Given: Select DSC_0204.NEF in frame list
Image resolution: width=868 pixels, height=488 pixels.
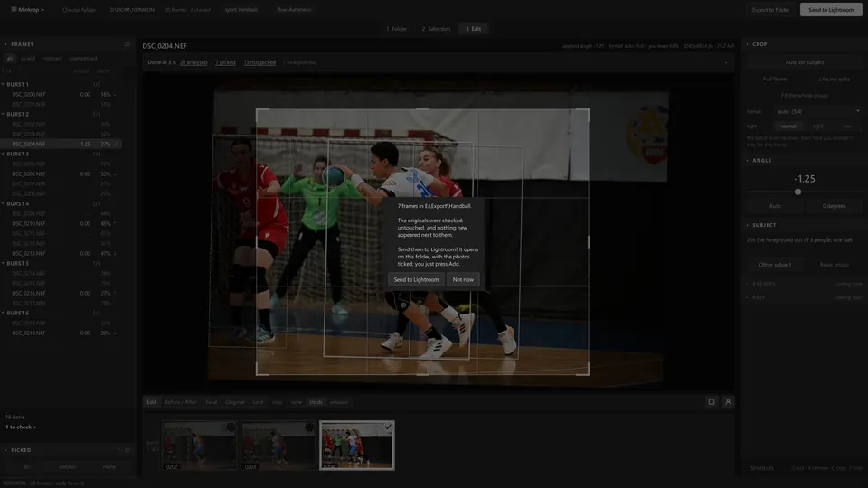Looking at the screenshot, I should click(x=61, y=144).
